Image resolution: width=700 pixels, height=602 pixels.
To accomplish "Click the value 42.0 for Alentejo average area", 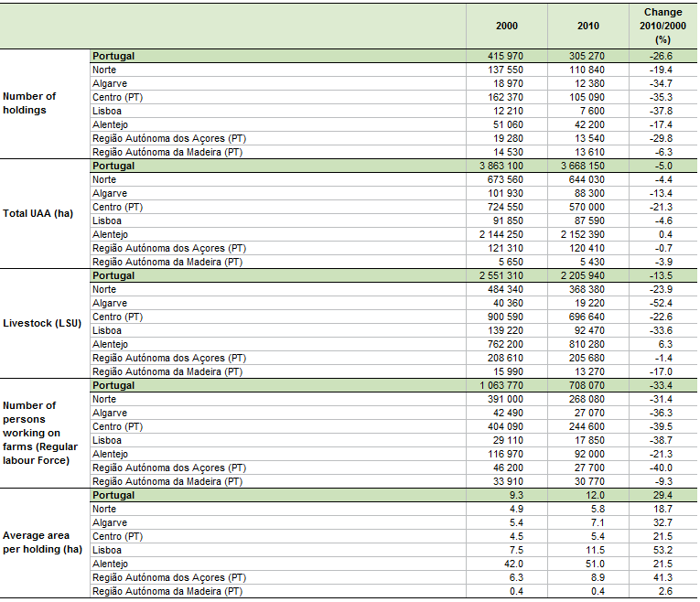I will (x=513, y=564).
